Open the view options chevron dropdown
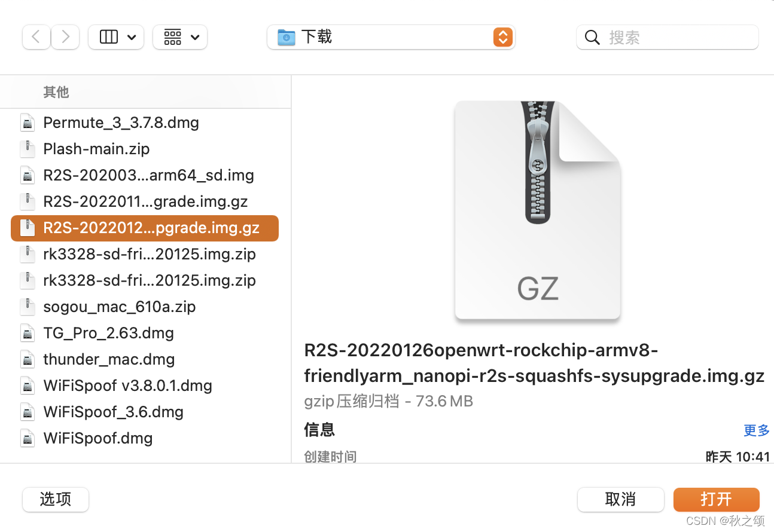 click(130, 36)
